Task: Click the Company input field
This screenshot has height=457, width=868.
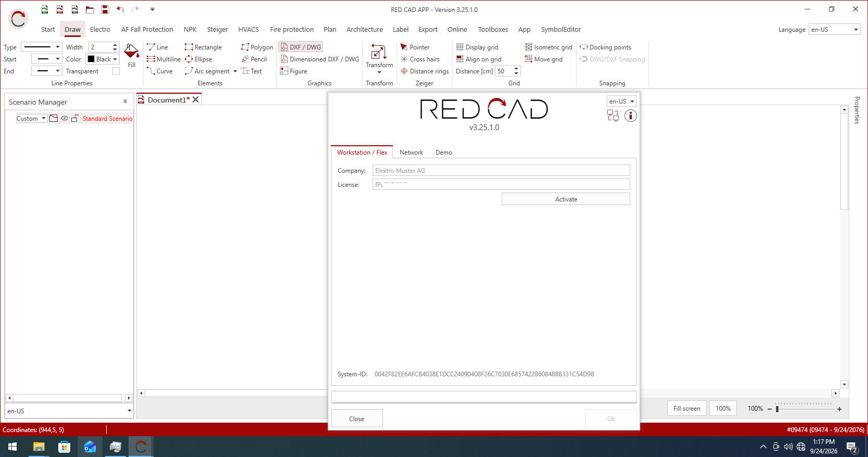Action: point(501,170)
